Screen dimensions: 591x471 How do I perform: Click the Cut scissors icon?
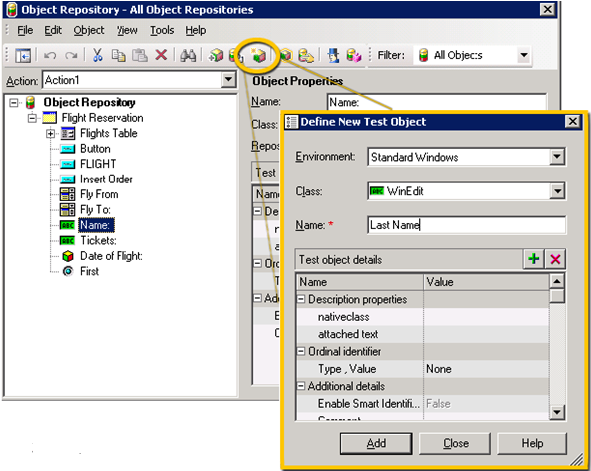[98, 55]
